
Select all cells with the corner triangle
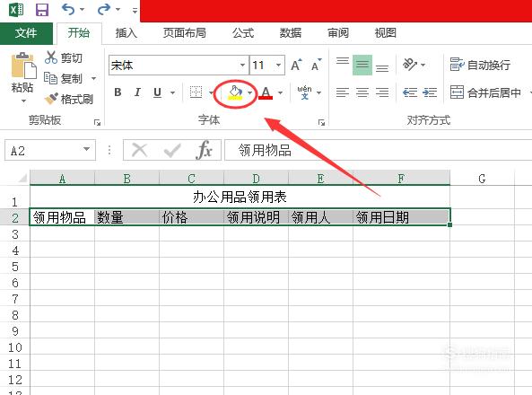pos(22,178)
